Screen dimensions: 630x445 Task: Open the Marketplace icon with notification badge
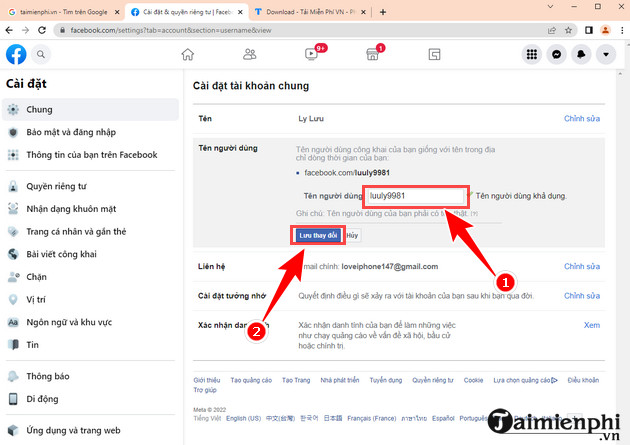pos(372,54)
